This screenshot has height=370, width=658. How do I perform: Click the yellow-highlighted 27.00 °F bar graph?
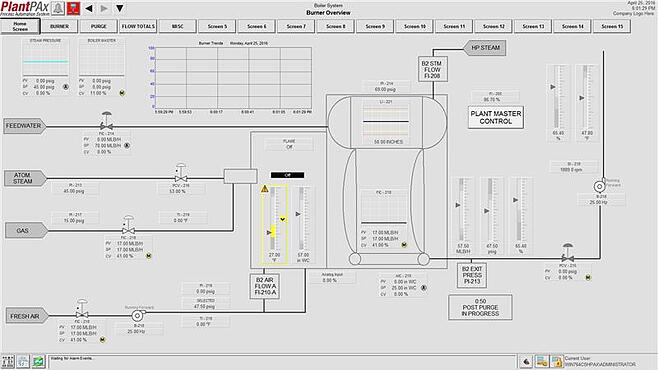pyautogui.click(x=274, y=224)
